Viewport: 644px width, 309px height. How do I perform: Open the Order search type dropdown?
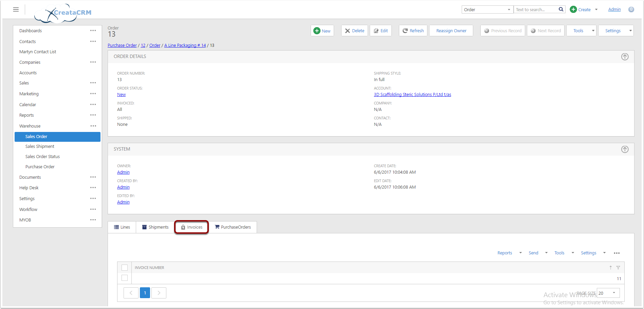point(487,9)
